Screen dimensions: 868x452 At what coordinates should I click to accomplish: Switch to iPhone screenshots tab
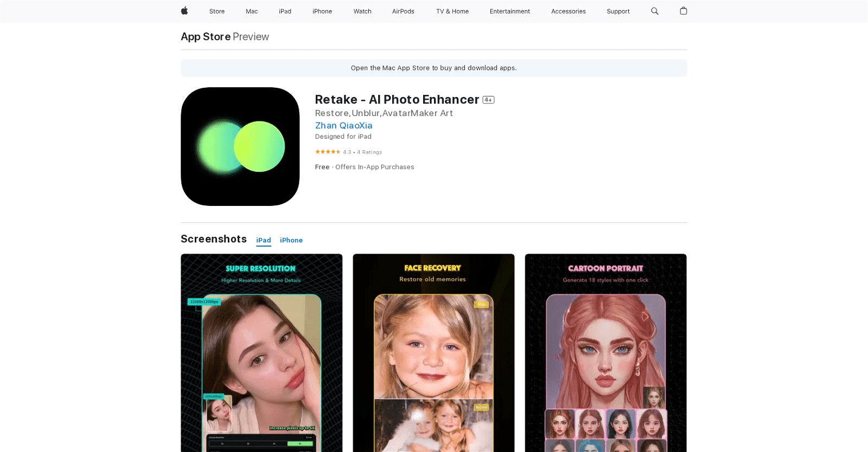pos(291,240)
